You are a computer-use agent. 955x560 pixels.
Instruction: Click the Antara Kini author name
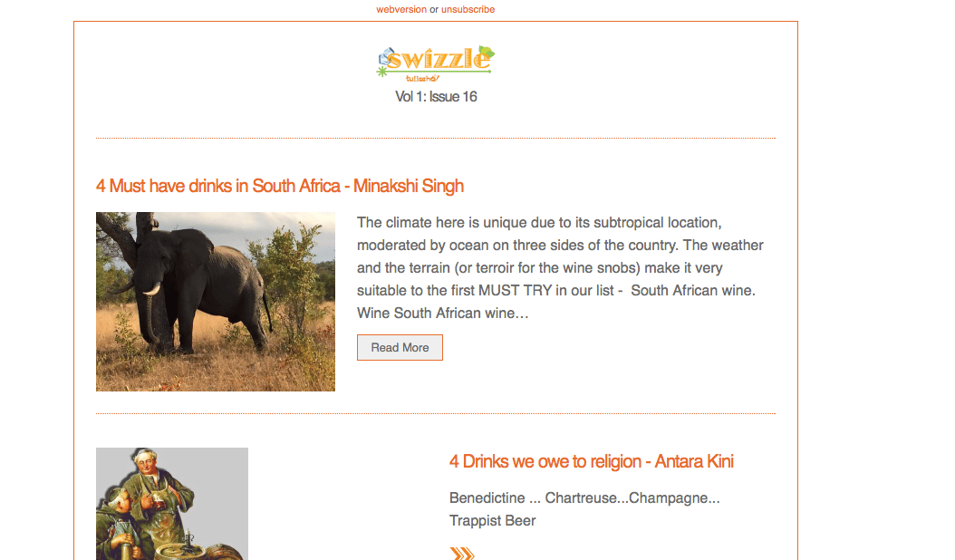pyautogui.click(x=694, y=461)
